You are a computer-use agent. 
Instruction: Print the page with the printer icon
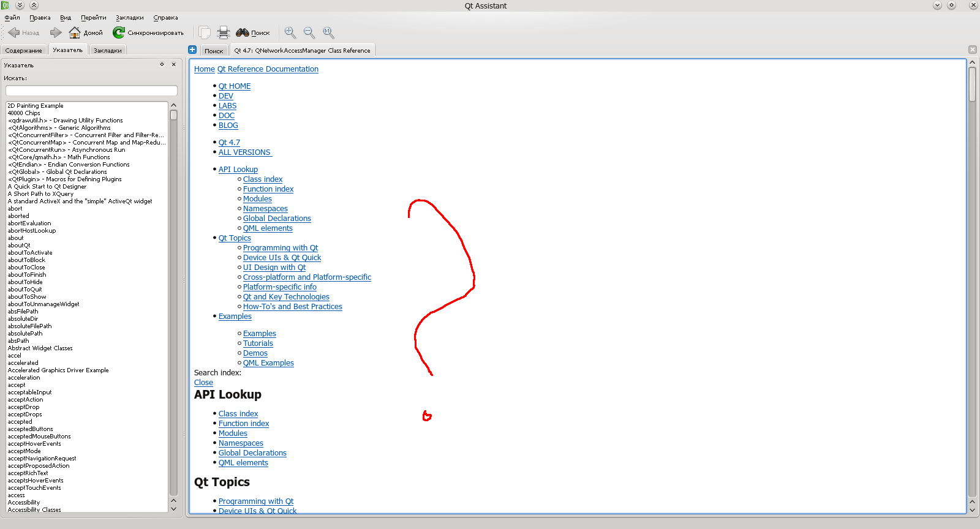coord(224,32)
